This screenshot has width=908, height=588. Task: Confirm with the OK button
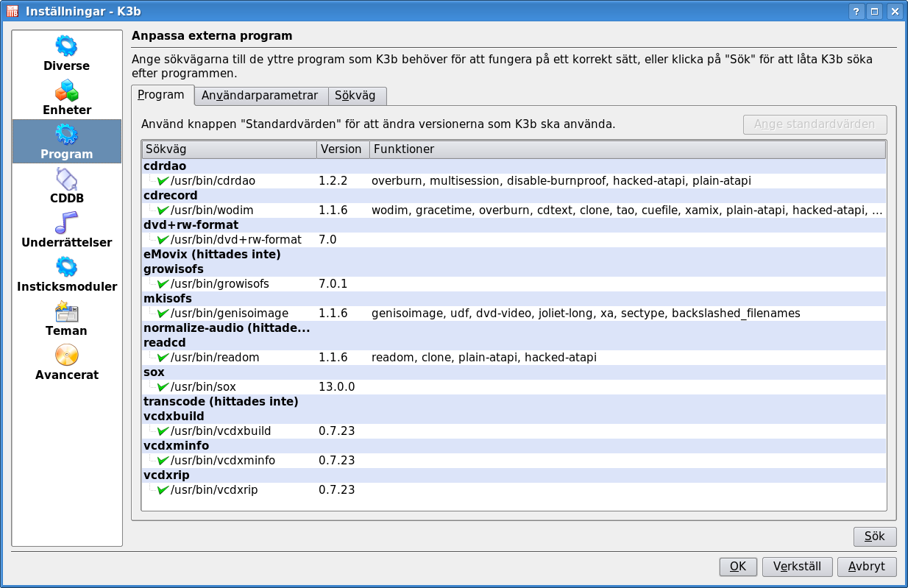pyautogui.click(x=738, y=567)
